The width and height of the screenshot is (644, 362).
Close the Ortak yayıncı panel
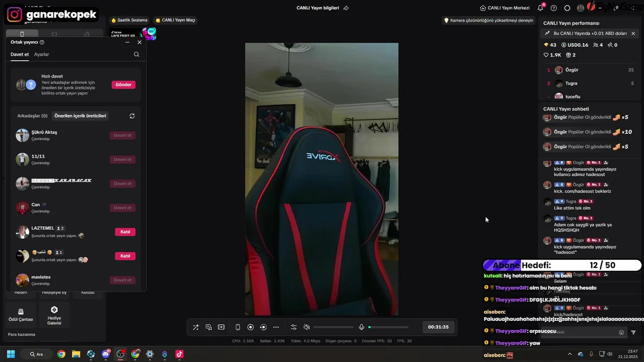pyautogui.click(x=139, y=42)
